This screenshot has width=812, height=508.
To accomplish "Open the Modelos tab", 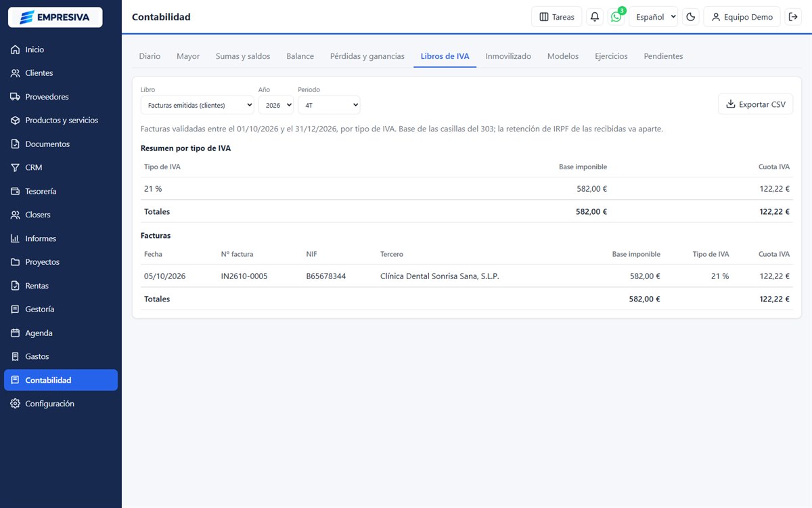I will coord(563,56).
